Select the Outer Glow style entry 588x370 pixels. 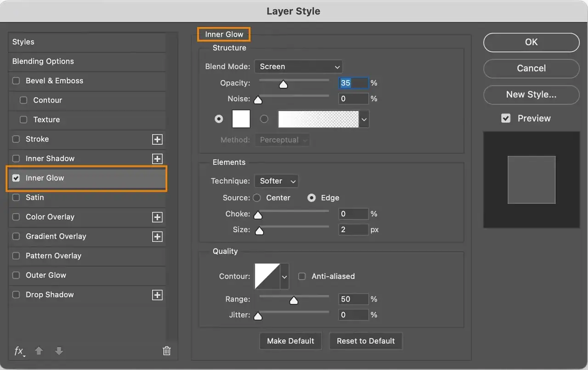click(x=46, y=275)
